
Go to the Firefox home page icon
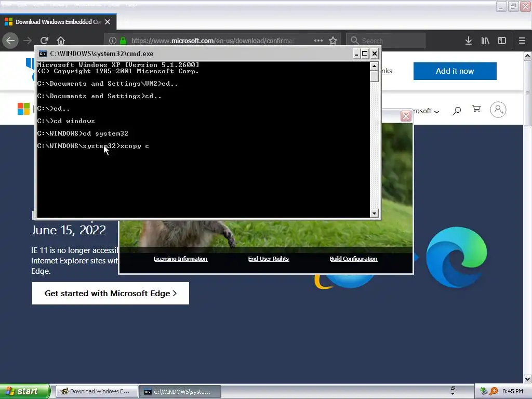pos(61,41)
